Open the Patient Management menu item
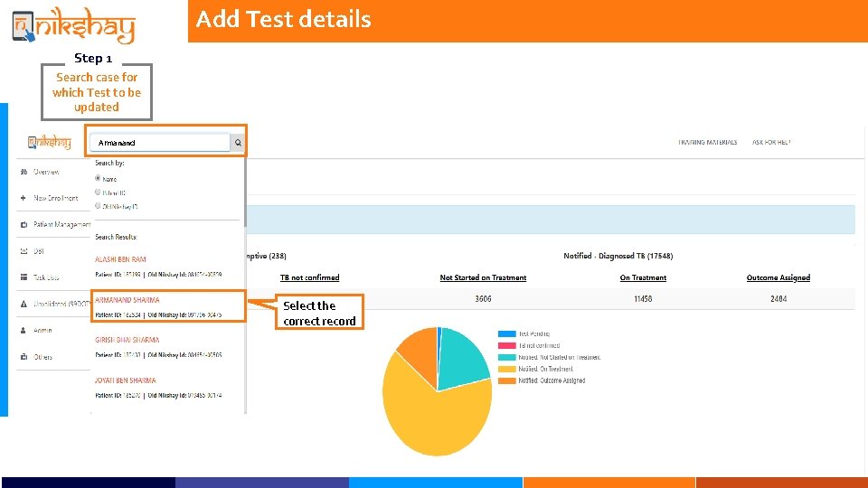The image size is (868, 488). (x=61, y=225)
